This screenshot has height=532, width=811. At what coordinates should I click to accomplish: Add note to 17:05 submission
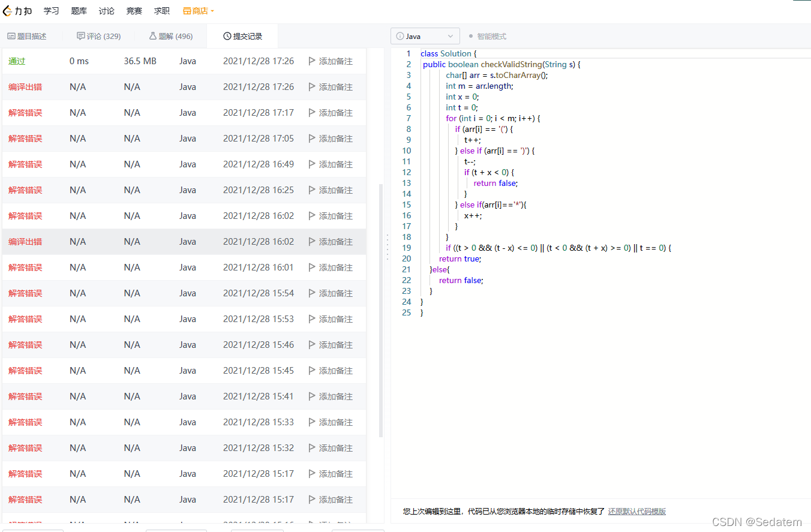click(x=331, y=139)
